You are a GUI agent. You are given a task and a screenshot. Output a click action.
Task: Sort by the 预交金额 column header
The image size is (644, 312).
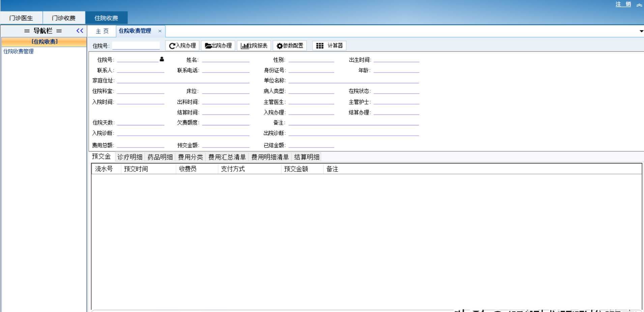tap(296, 169)
